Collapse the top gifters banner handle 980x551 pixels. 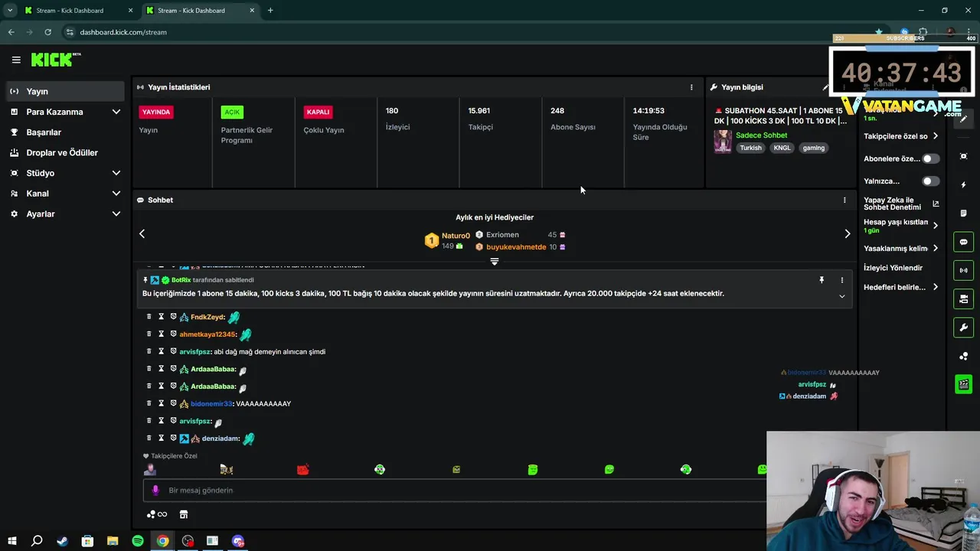coord(495,262)
